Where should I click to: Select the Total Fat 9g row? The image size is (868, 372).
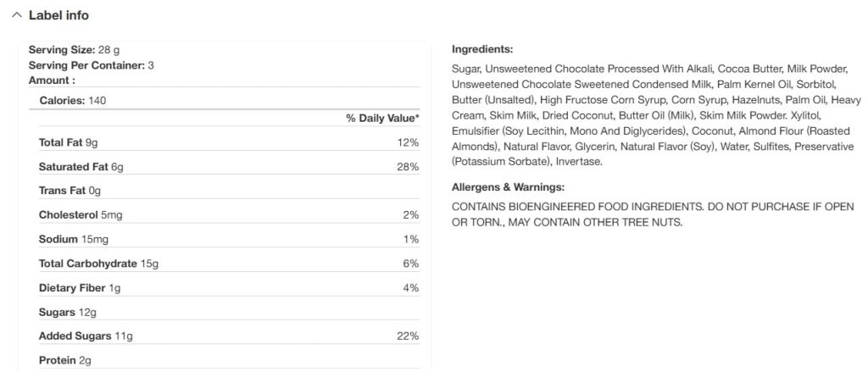pos(224,143)
